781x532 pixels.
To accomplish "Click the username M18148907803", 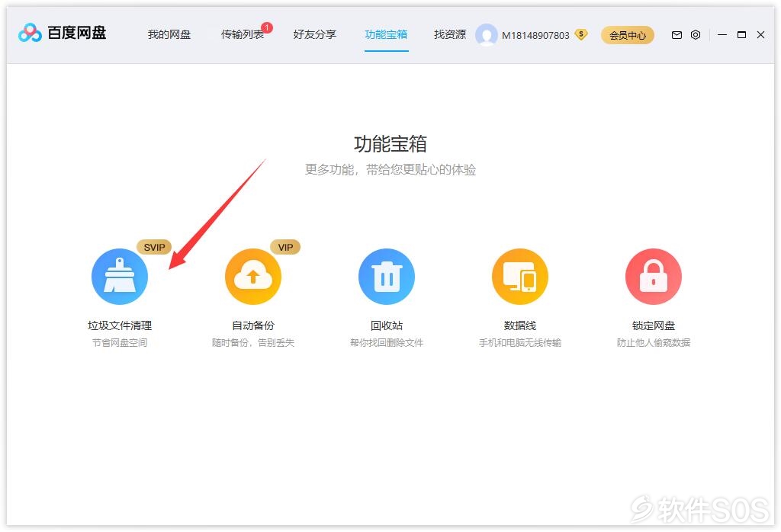I will [x=535, y=35].
